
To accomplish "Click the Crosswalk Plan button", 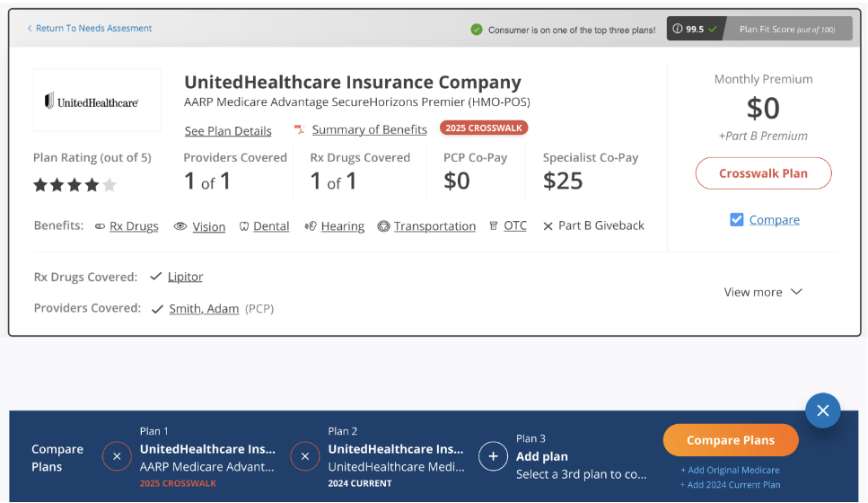I will pos(763,173).
